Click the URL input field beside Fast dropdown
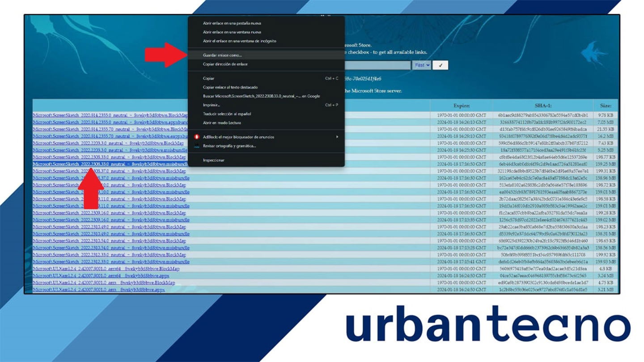Image resolution: width=644 pixels, height=362 pixels. click(377, 65)
